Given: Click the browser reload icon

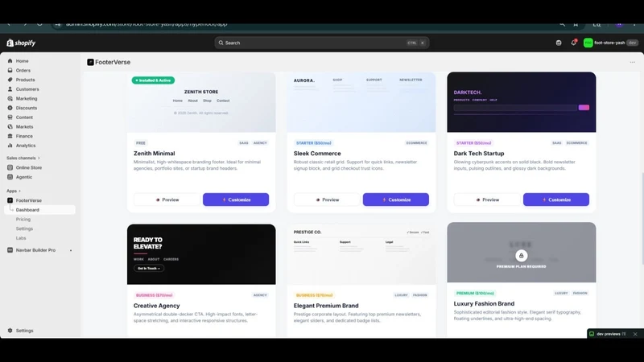Looking at the screenshot, I should point(39,25).
